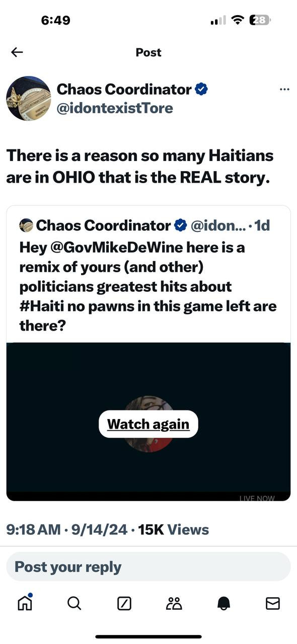Open the Grok slash icon tab
The width and height of the screenshot is (297, 644).
tap(124, 603)
